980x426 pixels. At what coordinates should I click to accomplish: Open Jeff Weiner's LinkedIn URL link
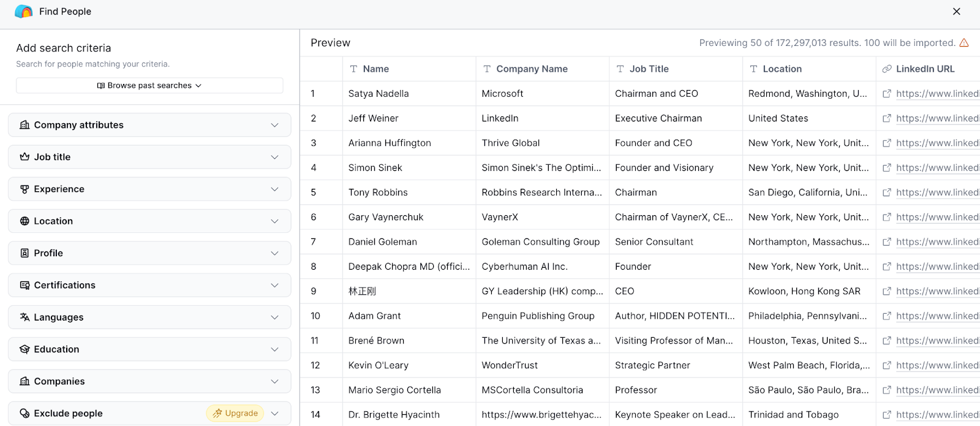coord(937,118)
